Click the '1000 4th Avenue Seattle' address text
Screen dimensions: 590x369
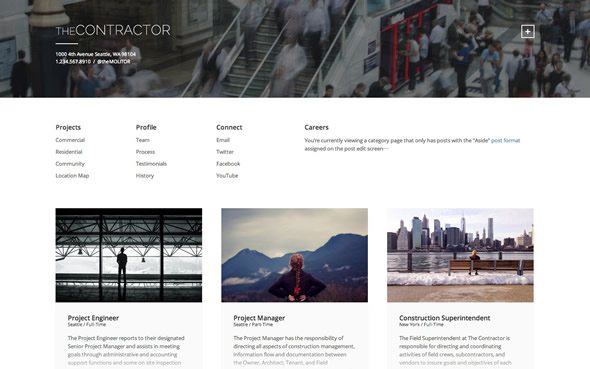[96, 54]
